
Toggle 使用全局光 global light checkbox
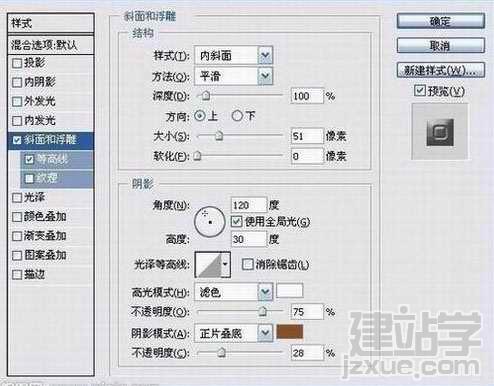236,222
